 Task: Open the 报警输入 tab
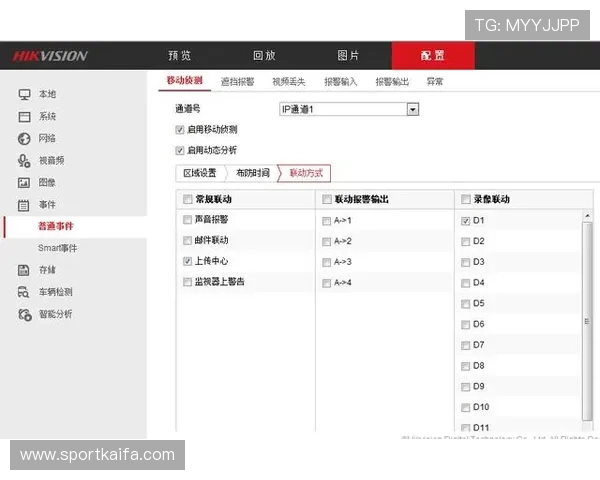(341, 82)
